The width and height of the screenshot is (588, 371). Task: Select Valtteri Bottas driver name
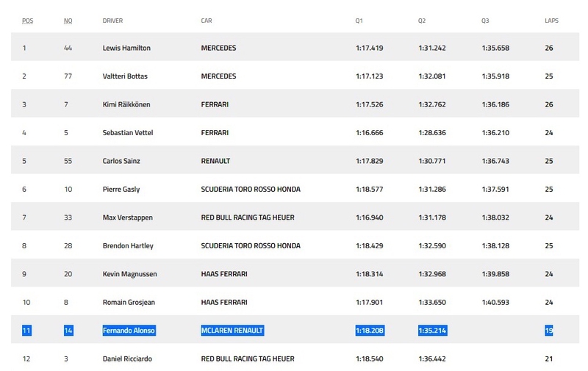(125, 76)
